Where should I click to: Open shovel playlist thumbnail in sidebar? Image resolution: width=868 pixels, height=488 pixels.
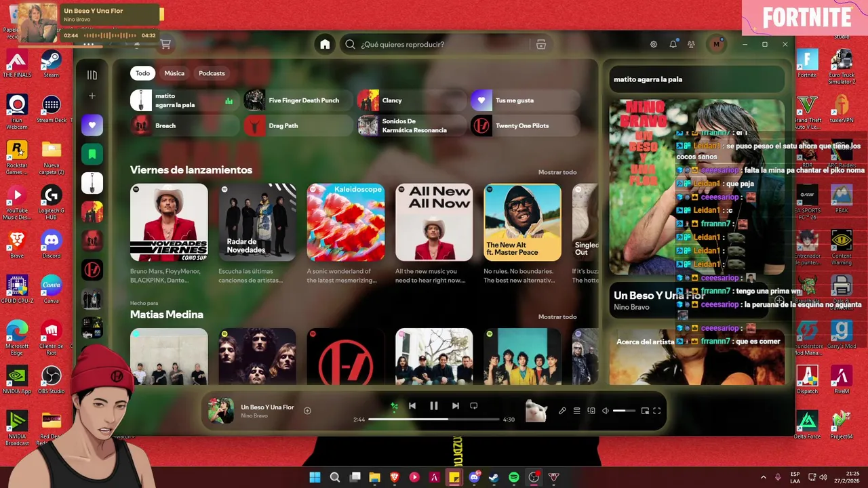click(x=92, y=183)
